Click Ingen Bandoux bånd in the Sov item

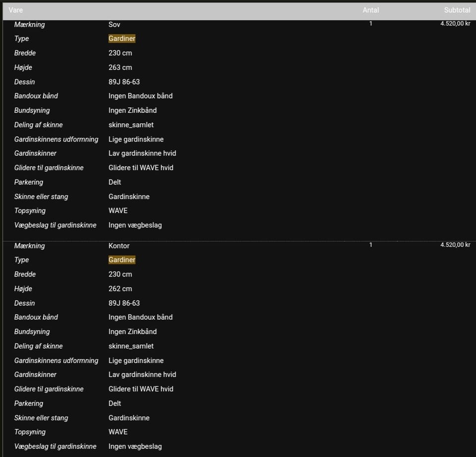pos(140,96)
